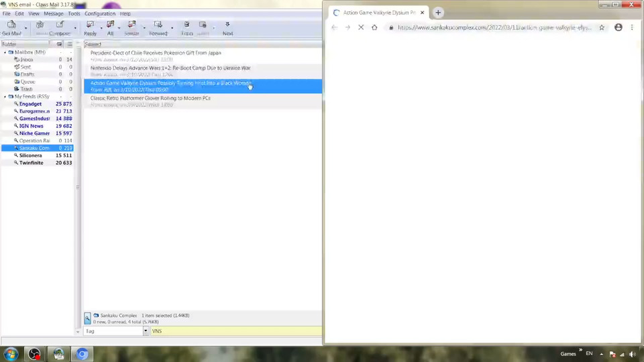Open the Tools menu
Screen dimensions: 644x362
coord(74,13)
